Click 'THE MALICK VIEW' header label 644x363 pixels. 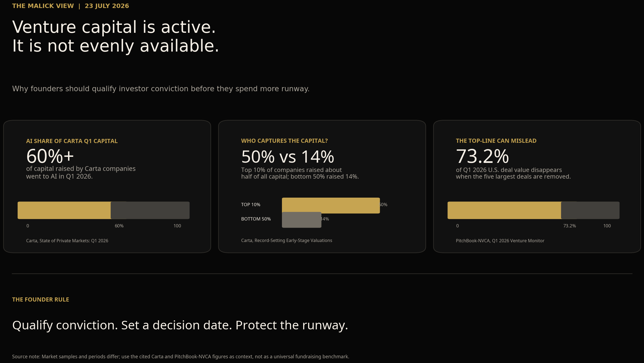coord(43,6)
